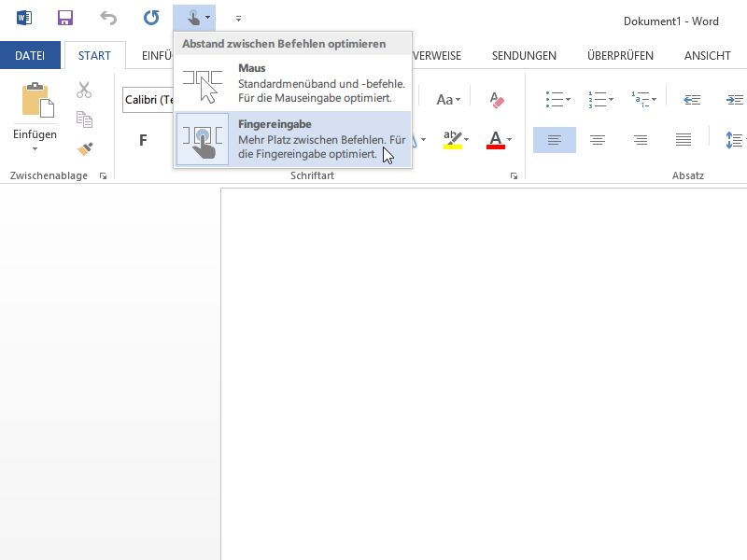The width and height of the screenshot is (747, 560).
Task: Save the document with the floppy icon
Action: [65, 18]
